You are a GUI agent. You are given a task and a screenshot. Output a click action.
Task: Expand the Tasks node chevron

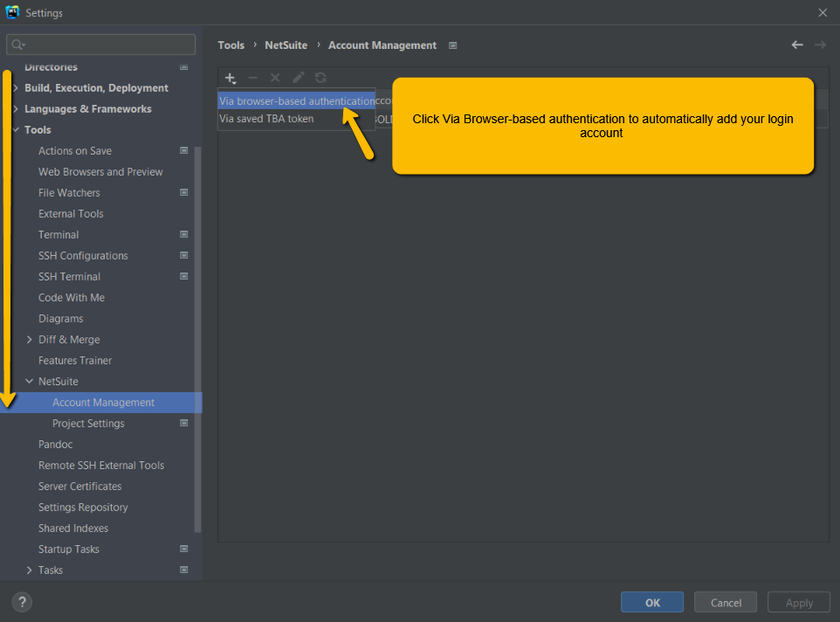coord(30,570)
